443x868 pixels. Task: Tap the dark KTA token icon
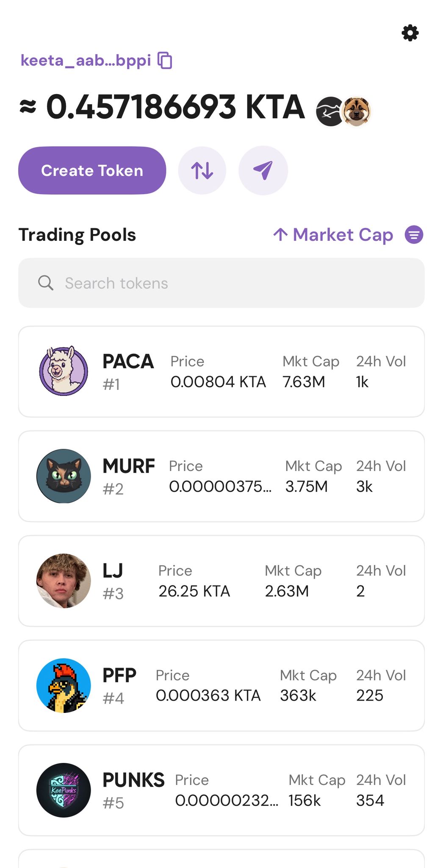(x=329, y=111)
